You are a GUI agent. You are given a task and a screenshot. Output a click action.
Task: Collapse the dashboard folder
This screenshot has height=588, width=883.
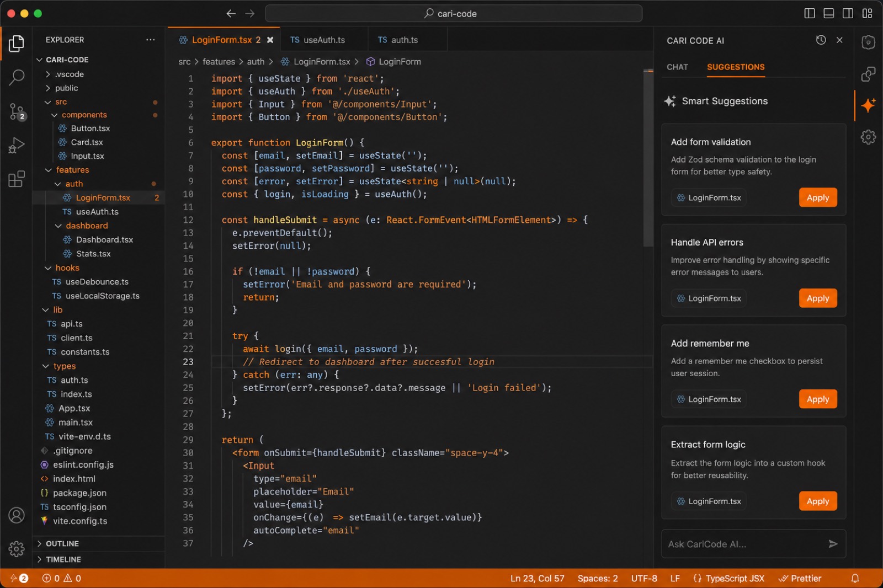point(99,226)
